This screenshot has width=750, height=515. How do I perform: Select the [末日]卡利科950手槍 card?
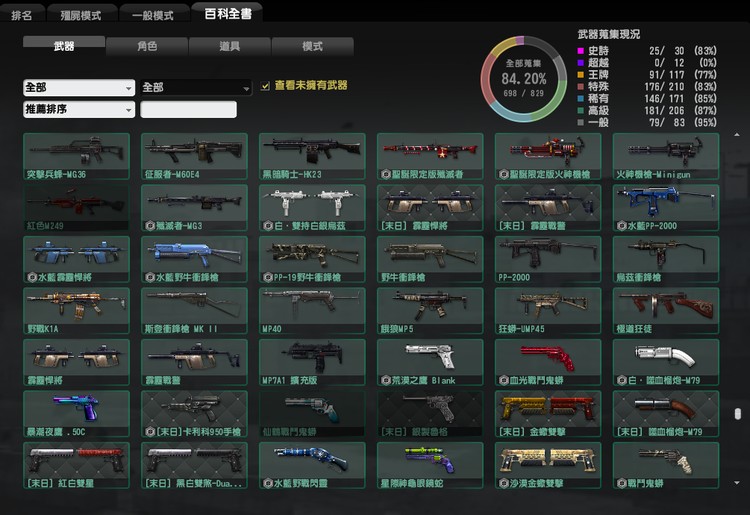tap(194, 414)
